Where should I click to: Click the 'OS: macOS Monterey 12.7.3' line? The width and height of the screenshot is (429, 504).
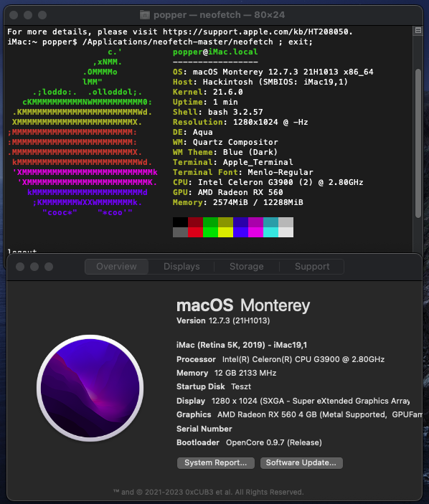coord(273,72)
